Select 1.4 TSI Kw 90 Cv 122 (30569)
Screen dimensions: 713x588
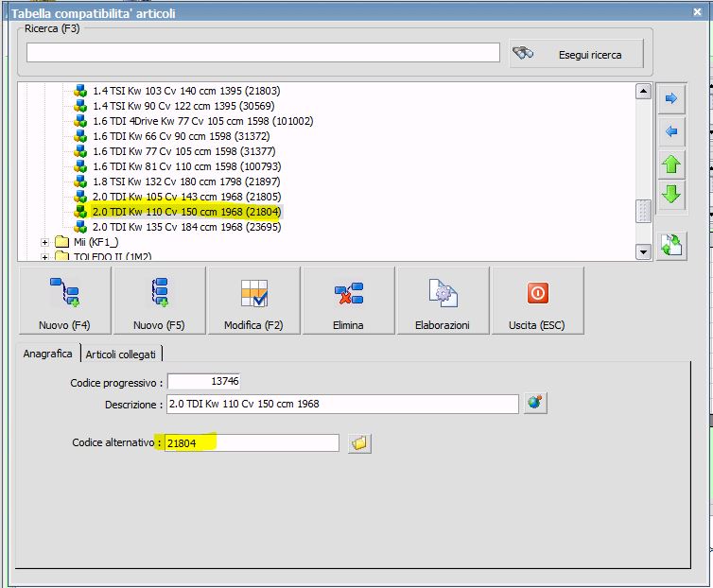click(183, 106)
